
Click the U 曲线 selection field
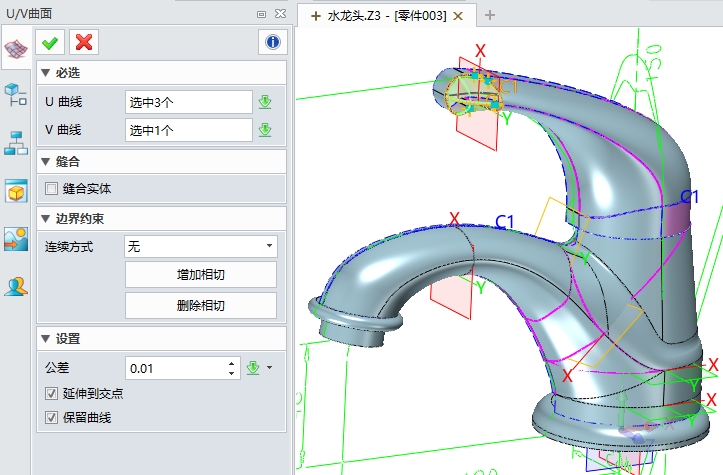(x=188, y=102)
